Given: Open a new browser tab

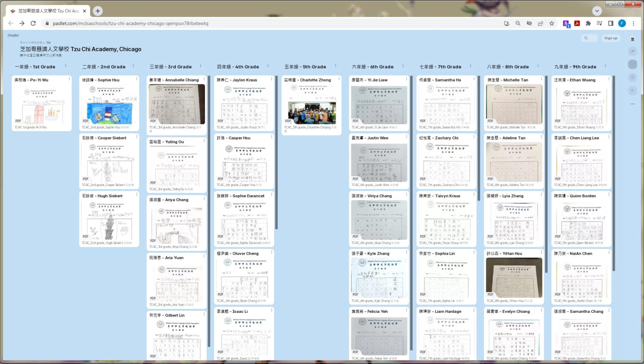Looking at the screenshot, I should pyautogui.click(x=98, y=11).
